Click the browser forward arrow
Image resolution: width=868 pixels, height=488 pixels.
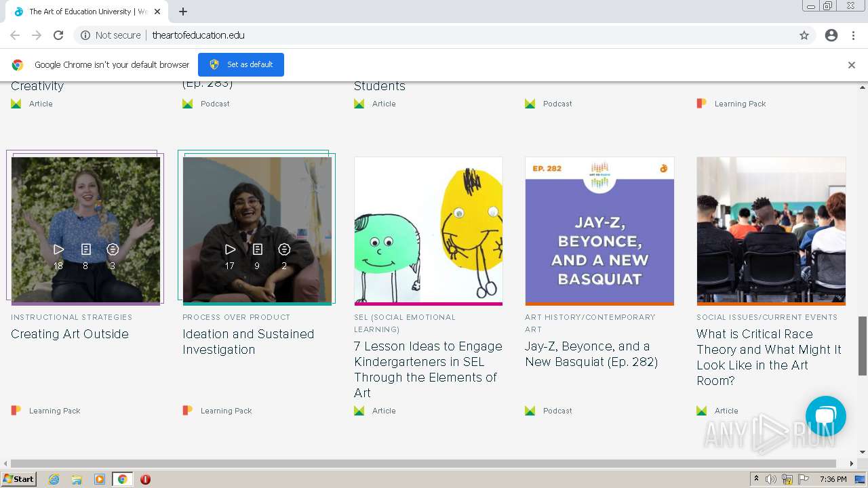(x=37, y=35)
